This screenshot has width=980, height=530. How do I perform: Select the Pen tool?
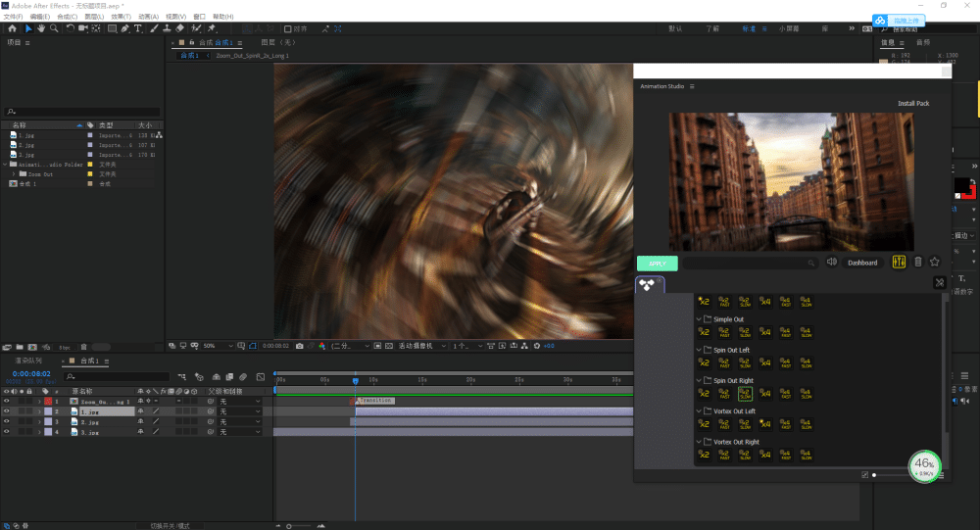click(x=125, y=28)
